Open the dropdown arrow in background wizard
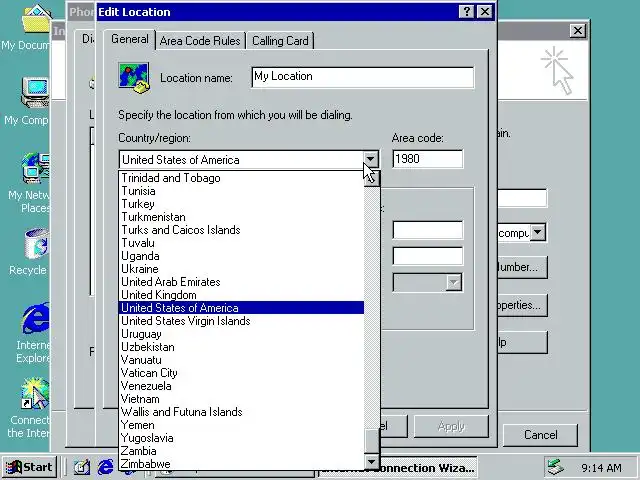This screenshot has height=480, width=640. pos(538,233)
